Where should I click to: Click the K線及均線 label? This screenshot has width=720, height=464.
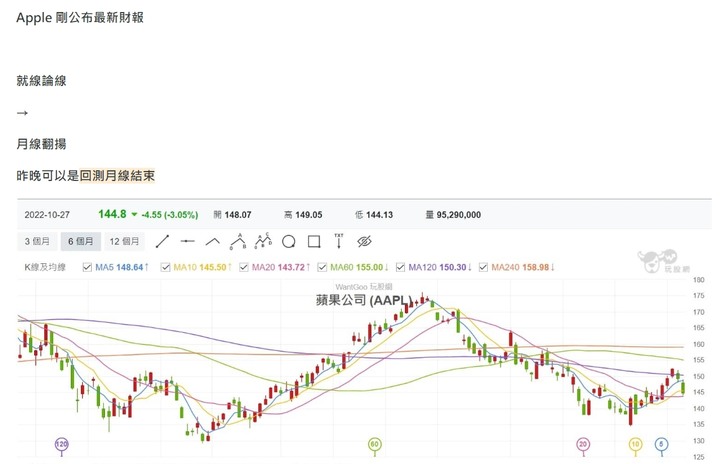tap(45, 267)
